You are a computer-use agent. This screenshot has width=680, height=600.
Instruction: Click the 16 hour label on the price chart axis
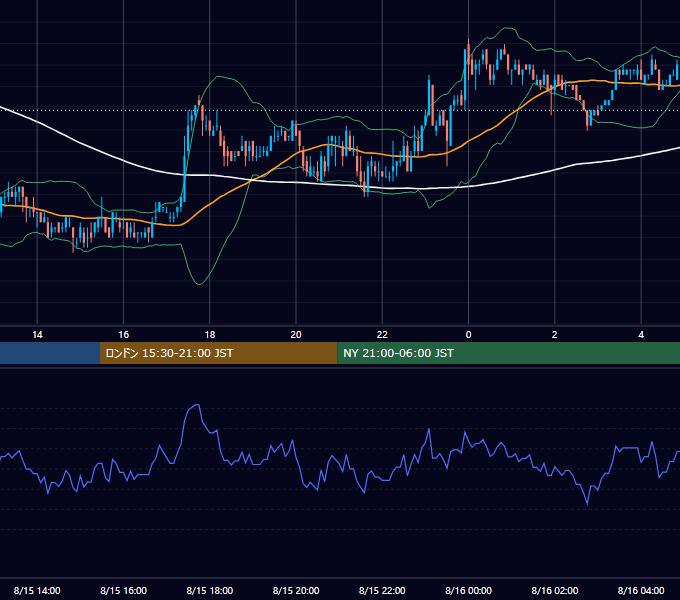click(124, 335)
